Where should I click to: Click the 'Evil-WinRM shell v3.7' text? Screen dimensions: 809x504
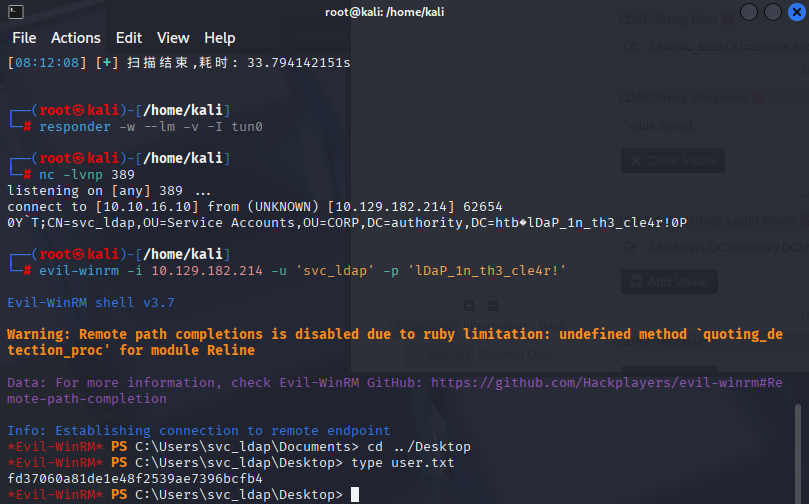point(91,302)
